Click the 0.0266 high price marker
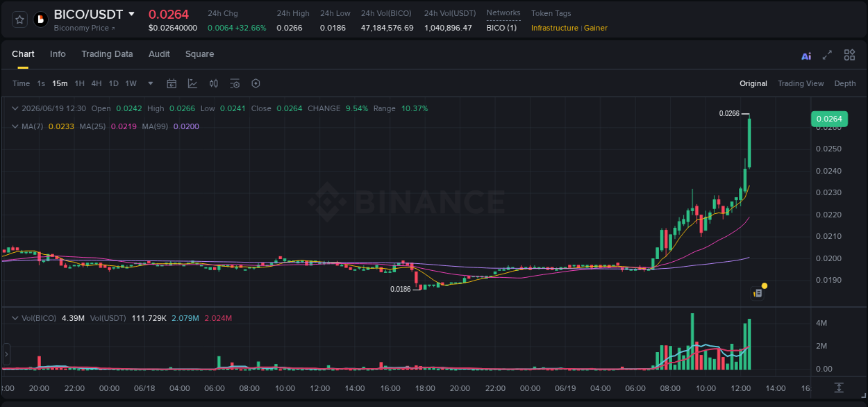868x407 pixels. [x=729, y=113]
